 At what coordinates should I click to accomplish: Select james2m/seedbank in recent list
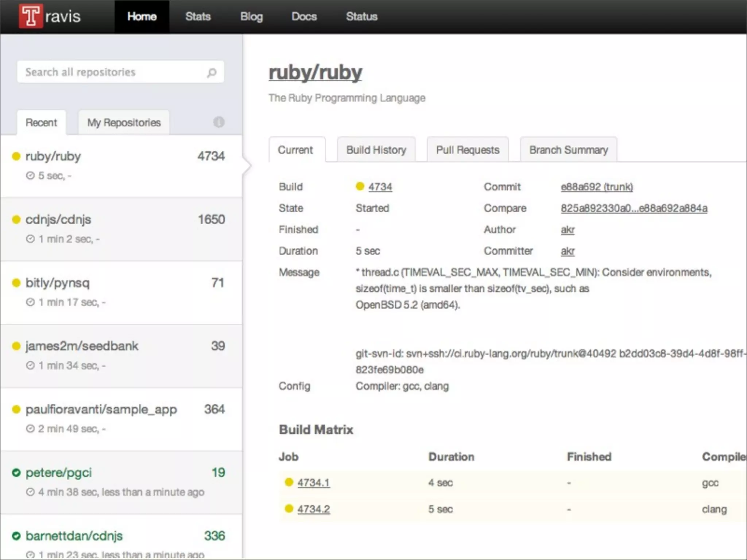tap(82, 346)
